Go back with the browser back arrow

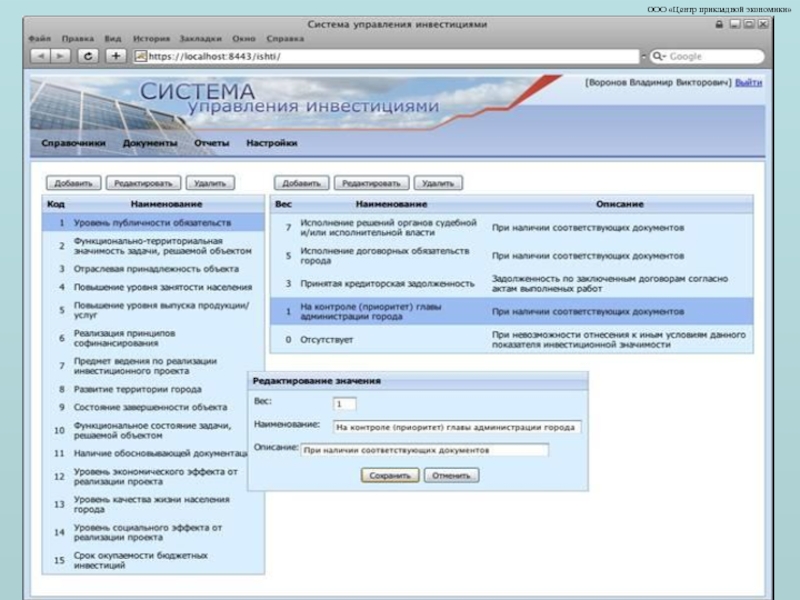pyautogui.click(x=40, y=56)
